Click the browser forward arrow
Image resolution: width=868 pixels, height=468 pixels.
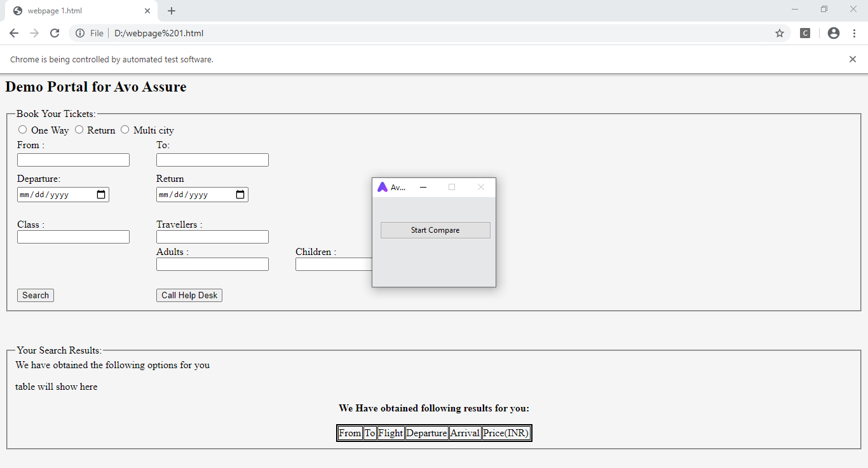click(x=34, y=33)
